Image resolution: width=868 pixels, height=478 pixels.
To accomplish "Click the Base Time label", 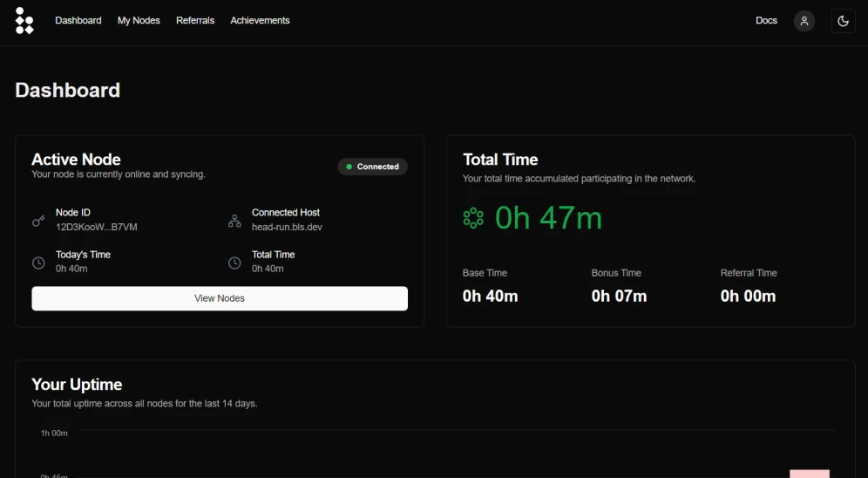I will 485,273.
